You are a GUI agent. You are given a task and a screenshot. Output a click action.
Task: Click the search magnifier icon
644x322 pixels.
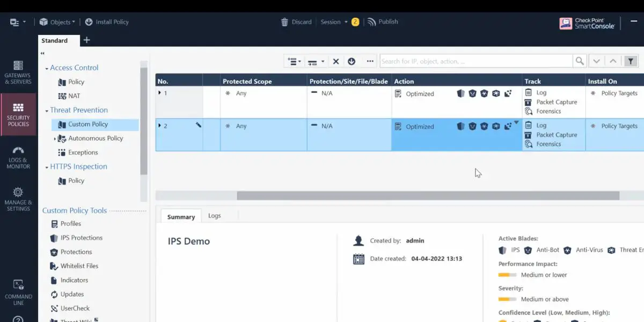pos(580,61)
